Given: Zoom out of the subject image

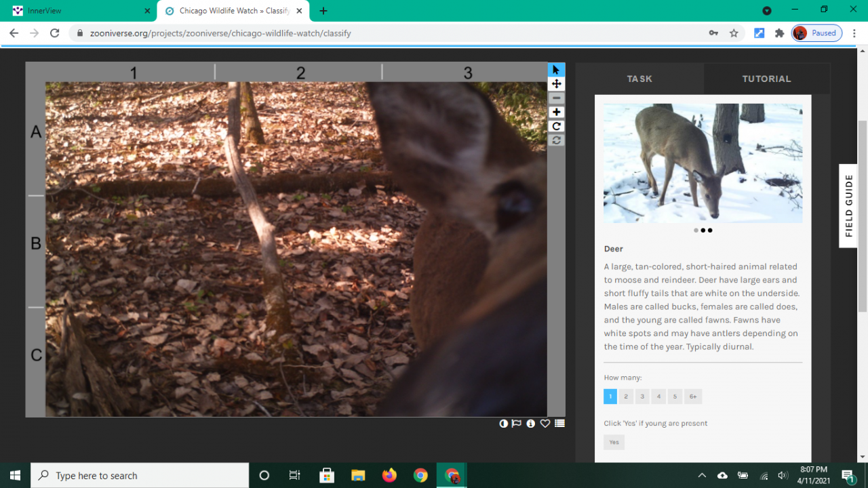Looking at the screenshot, I should (556, 98).
